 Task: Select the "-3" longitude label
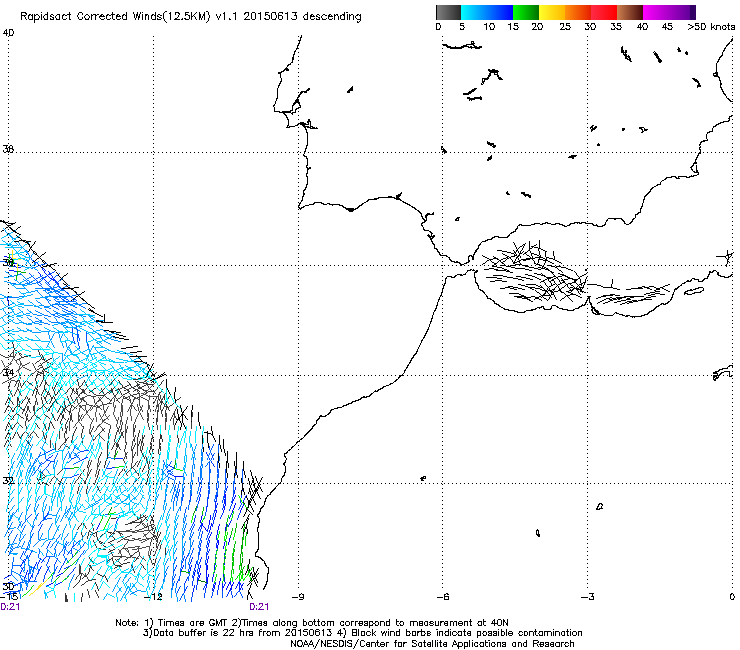588,597
